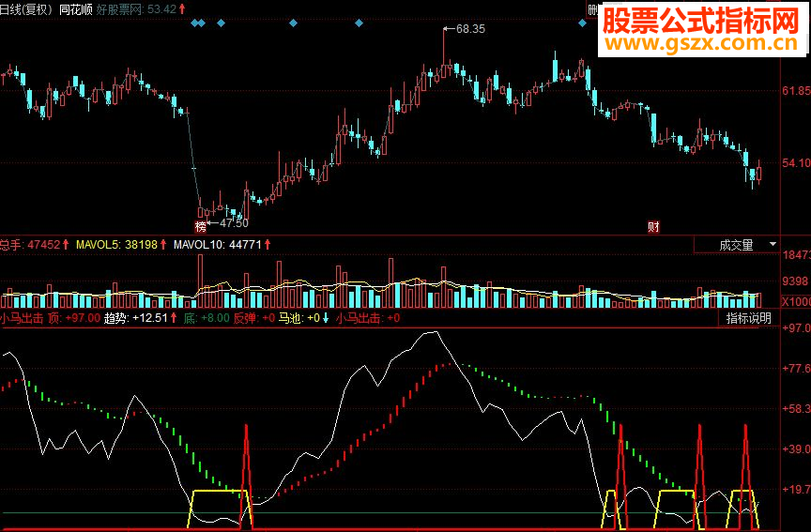811x532 pixels.
Task: Click the 财 marker below the candlestick chart
Action: pyautogui.click(x=653, y=226)
